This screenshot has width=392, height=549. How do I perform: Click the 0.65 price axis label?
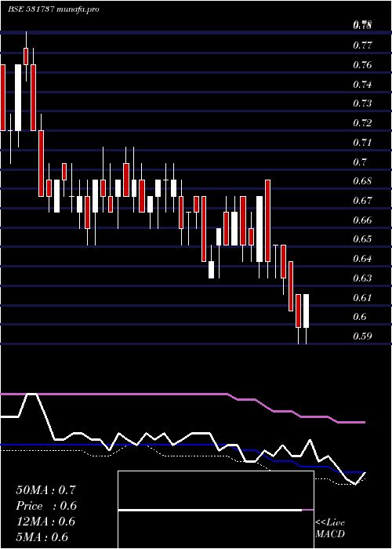tap(362, 239)
